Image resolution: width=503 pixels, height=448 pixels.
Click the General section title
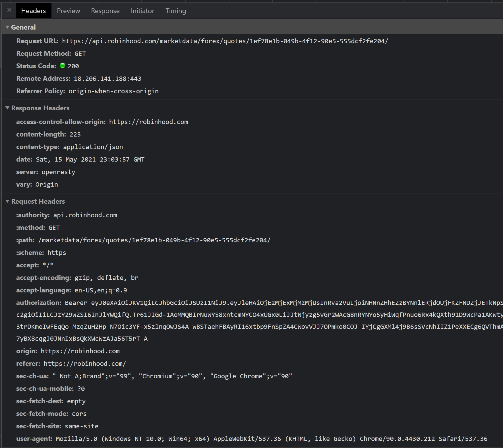(23, 27)
